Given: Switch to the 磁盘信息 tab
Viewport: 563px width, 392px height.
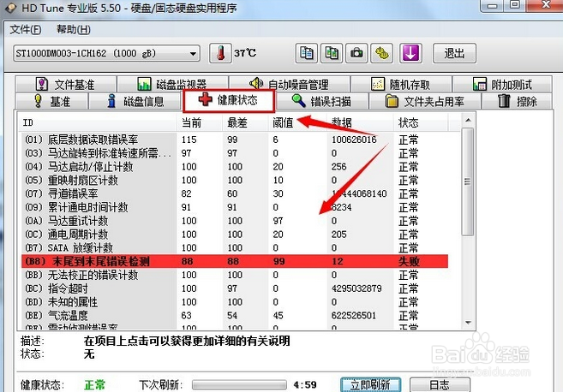Looking at the screenshot, I should pos(135,101).
